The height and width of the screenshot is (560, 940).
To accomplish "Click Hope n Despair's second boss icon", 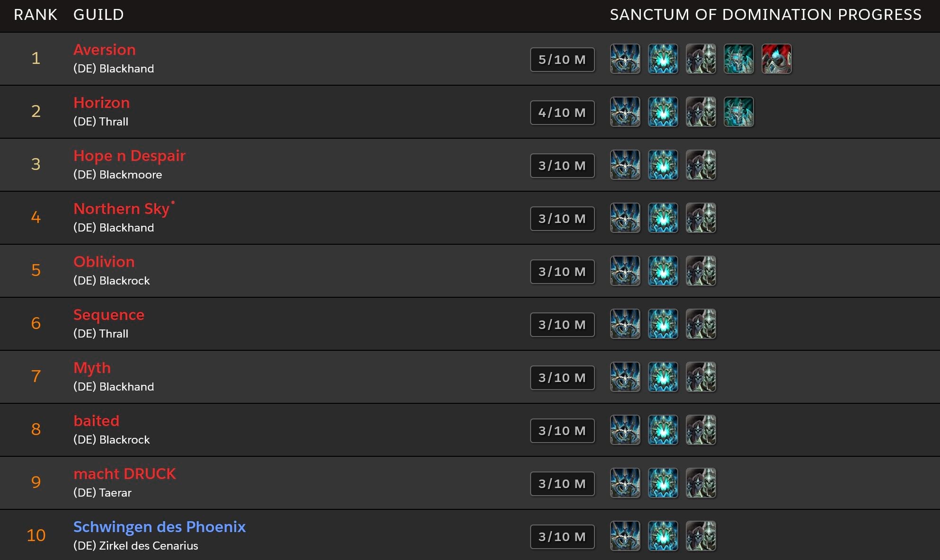I will coord(663,165).
